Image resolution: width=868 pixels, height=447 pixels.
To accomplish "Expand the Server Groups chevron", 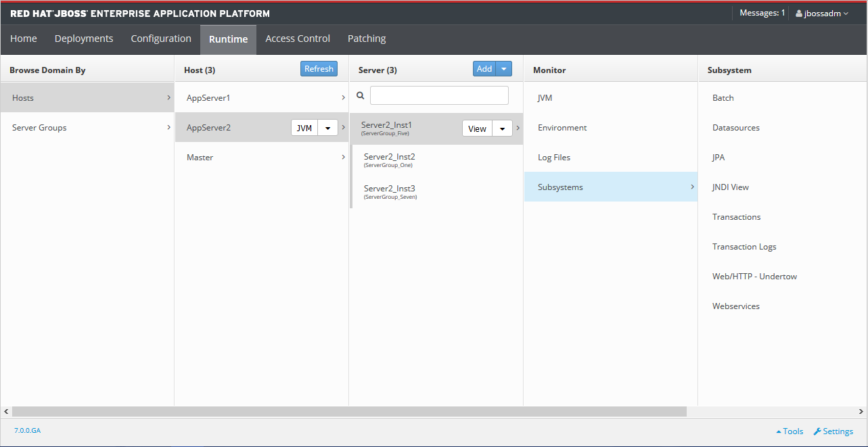I will click(168, 127).
